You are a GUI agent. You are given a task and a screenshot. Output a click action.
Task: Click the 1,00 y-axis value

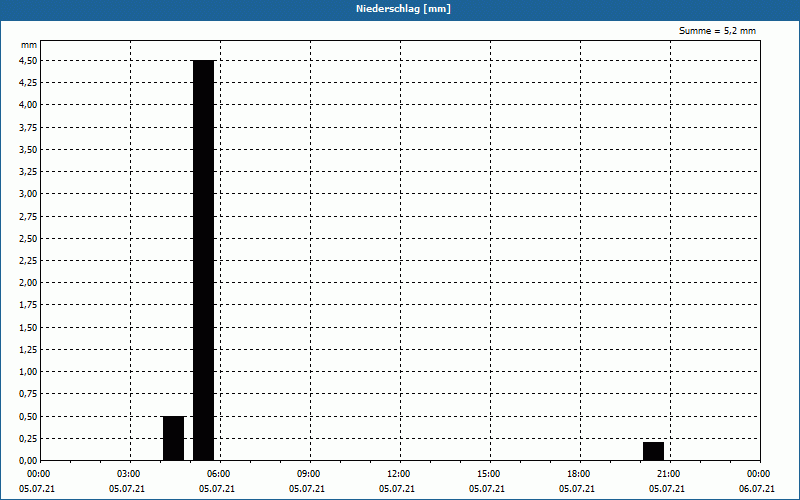28,371
